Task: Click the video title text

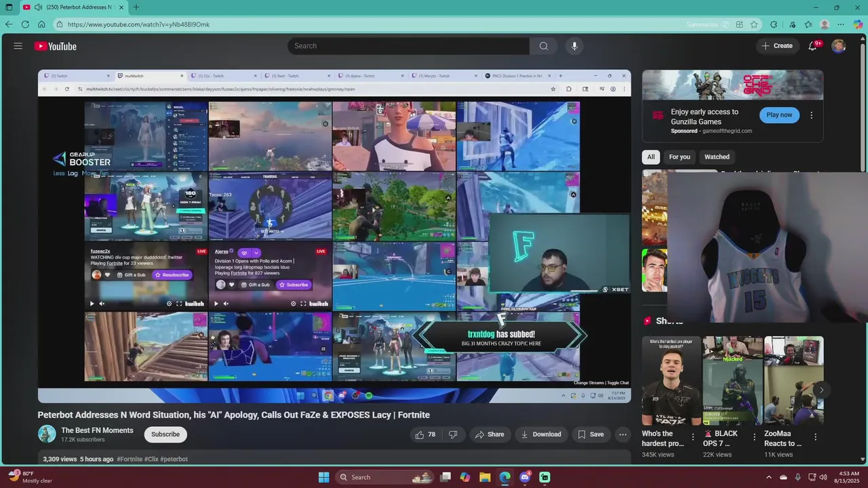Action: [x=234, y=415]
